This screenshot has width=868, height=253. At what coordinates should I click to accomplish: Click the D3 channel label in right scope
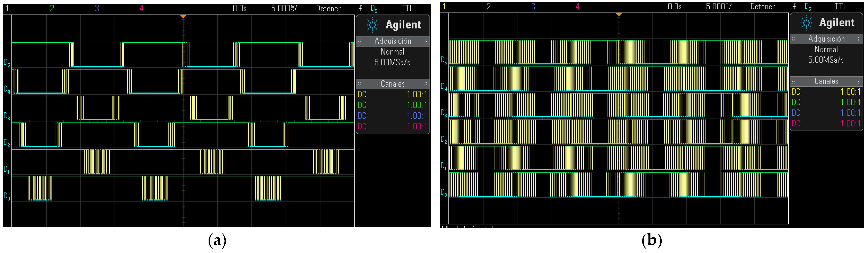(444, 113)
